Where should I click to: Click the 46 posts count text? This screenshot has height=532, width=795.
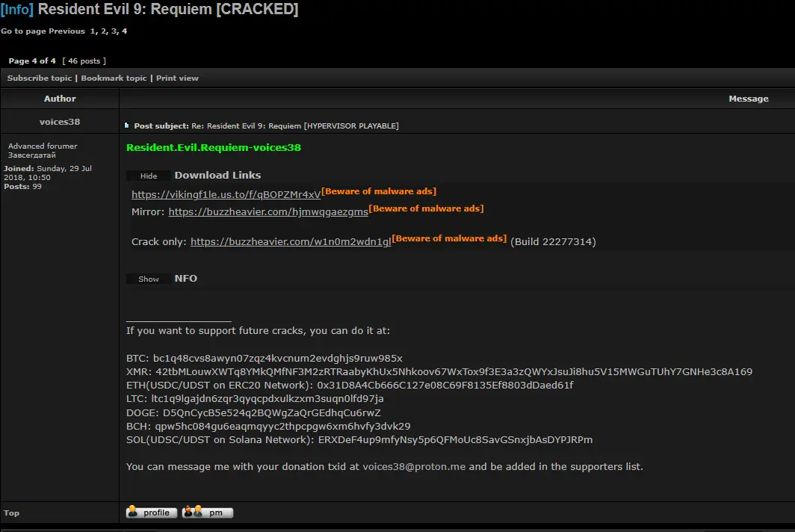click(x=84, y=61)
